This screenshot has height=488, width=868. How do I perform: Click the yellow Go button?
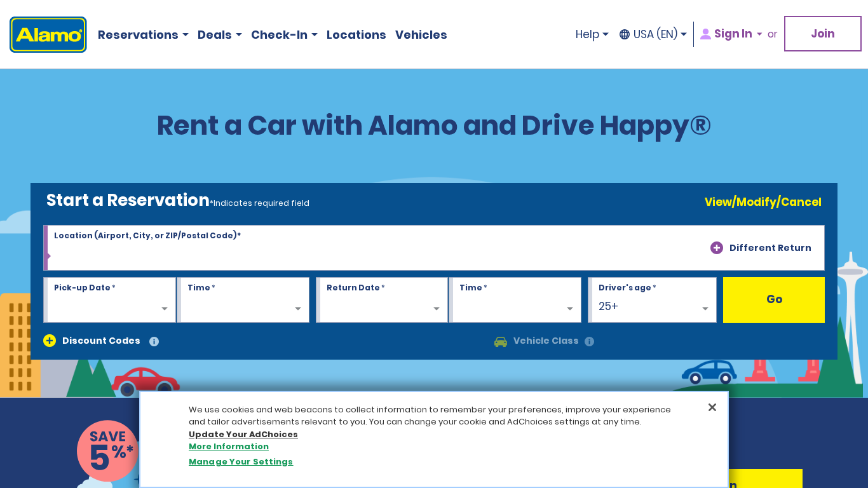point(774,300)
